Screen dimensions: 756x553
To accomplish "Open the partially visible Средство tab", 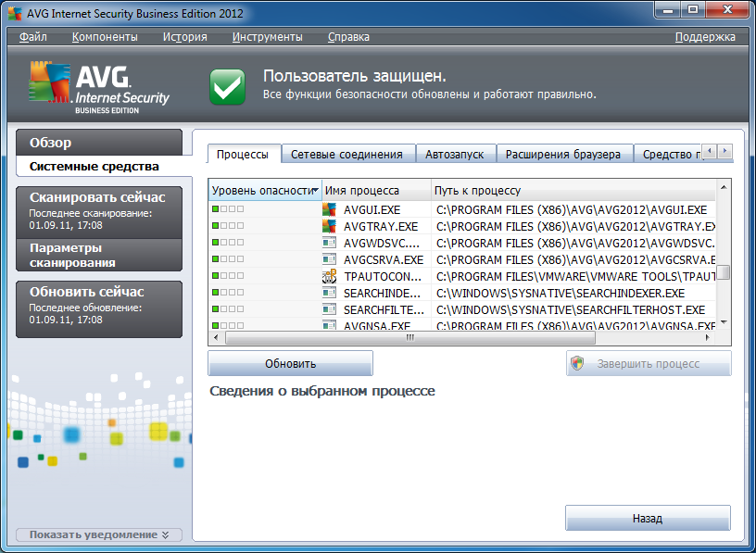I will tap(669, 155).
